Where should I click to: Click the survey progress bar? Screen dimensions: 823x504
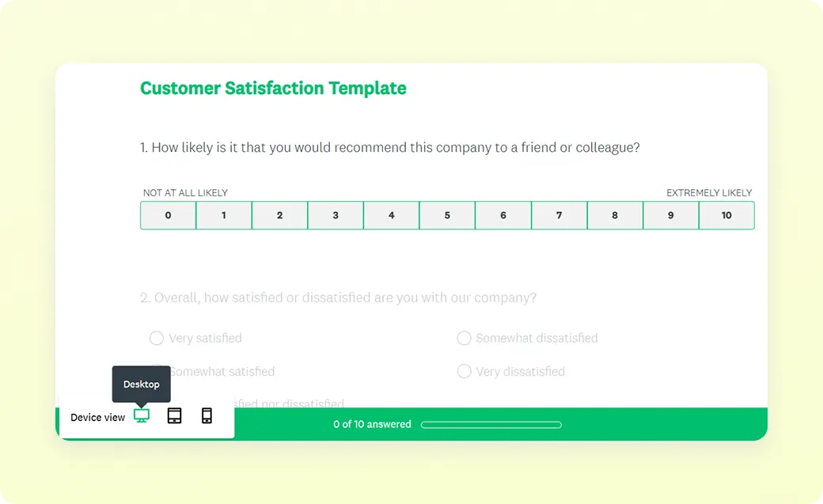coord(491,425)
